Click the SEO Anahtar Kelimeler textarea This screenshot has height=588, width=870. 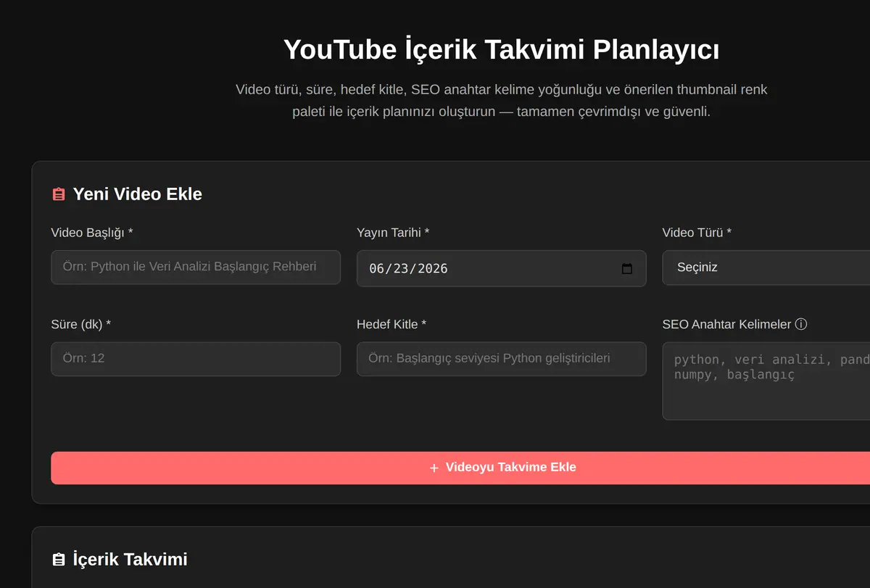point(766,381)
